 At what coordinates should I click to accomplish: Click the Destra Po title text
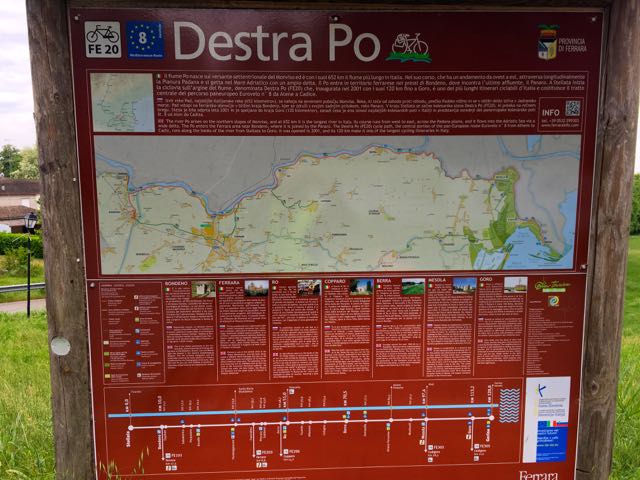[277, 42]
